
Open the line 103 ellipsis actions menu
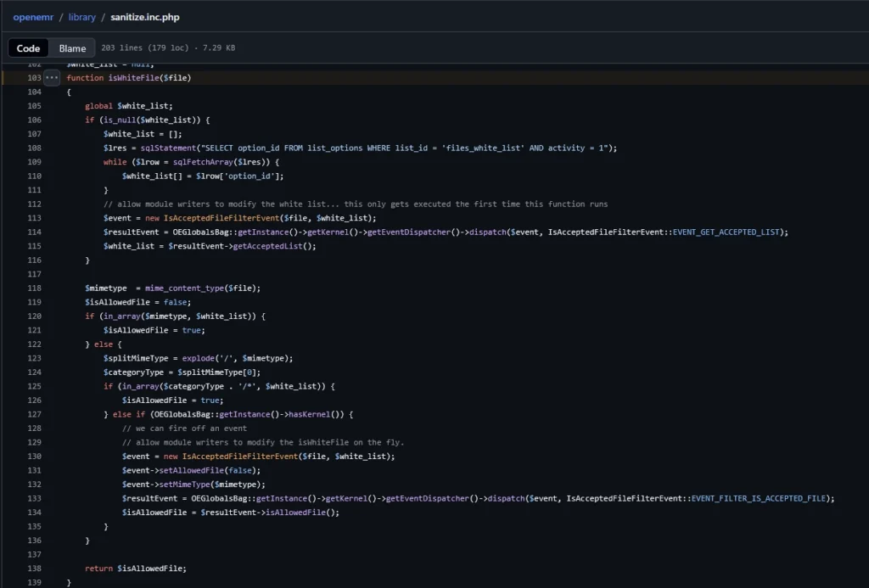(x=52, y=77)
